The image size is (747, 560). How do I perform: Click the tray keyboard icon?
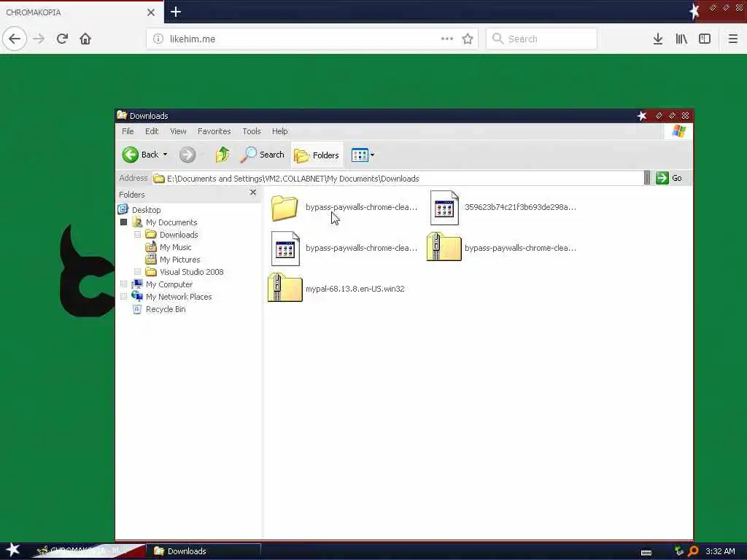646,553
